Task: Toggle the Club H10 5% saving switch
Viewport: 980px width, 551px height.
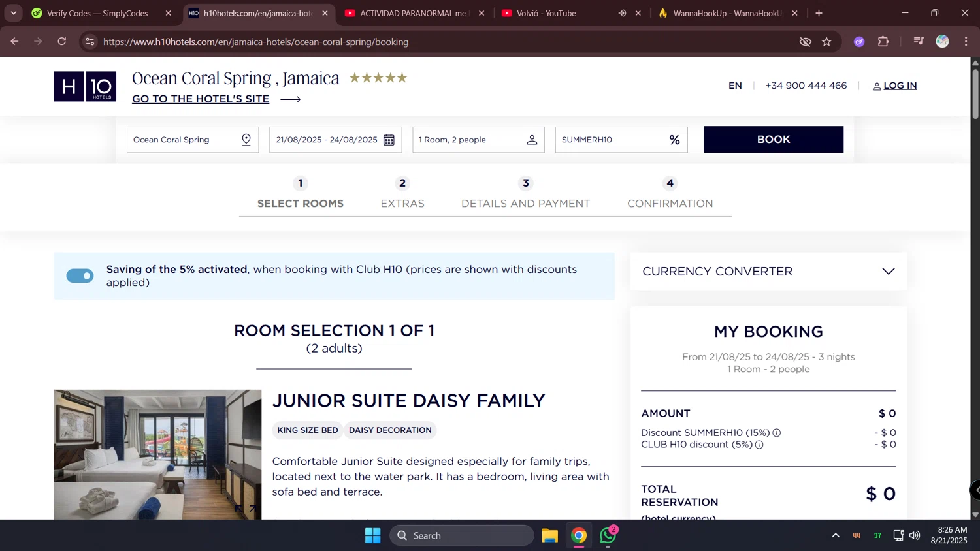Action: click(x=80, y=276)
